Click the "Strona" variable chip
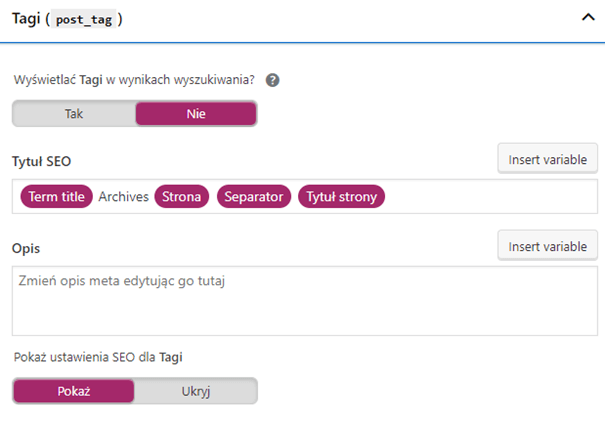Screen dimensions: 605x422 coord(182,197)
